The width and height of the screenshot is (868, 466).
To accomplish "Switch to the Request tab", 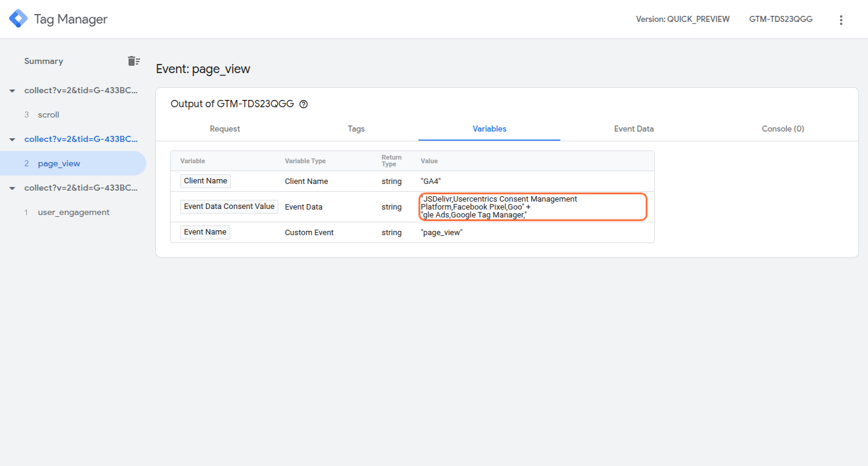I will point(225,129).
